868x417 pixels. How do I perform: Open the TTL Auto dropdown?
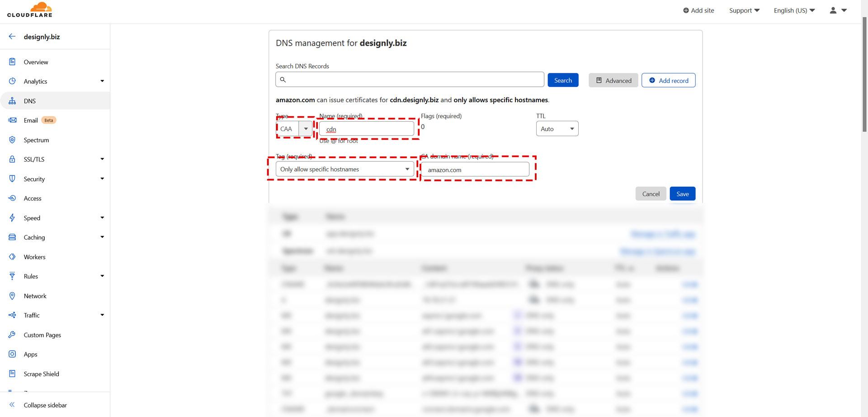point(557,129)
